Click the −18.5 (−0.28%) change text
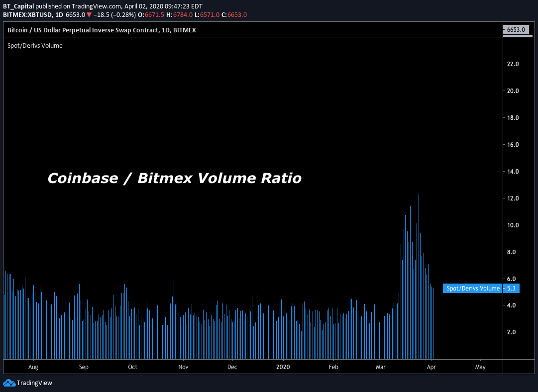 click(114, 15)
